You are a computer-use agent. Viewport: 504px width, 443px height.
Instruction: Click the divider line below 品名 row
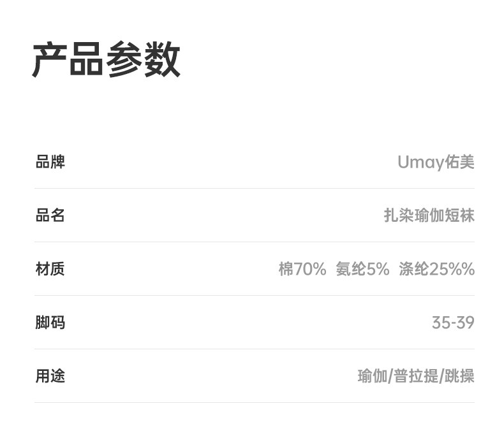254,242
